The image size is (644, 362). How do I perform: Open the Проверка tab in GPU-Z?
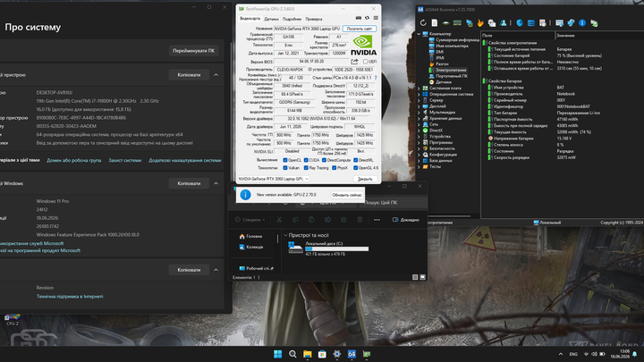(314, 19)
